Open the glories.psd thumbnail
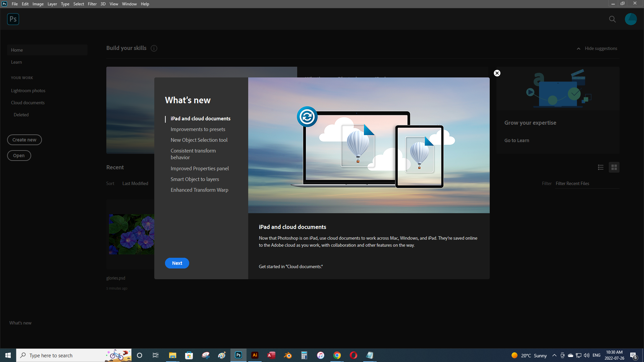 pyautogui.click(x=131, y=234)
